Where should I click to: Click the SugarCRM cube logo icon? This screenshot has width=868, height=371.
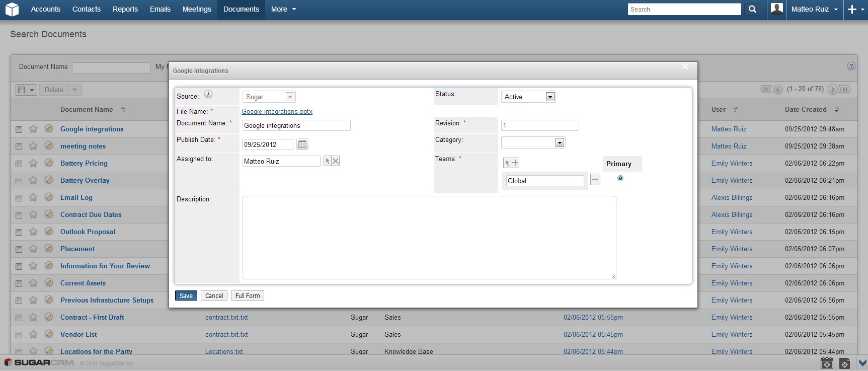coord(12,10)
